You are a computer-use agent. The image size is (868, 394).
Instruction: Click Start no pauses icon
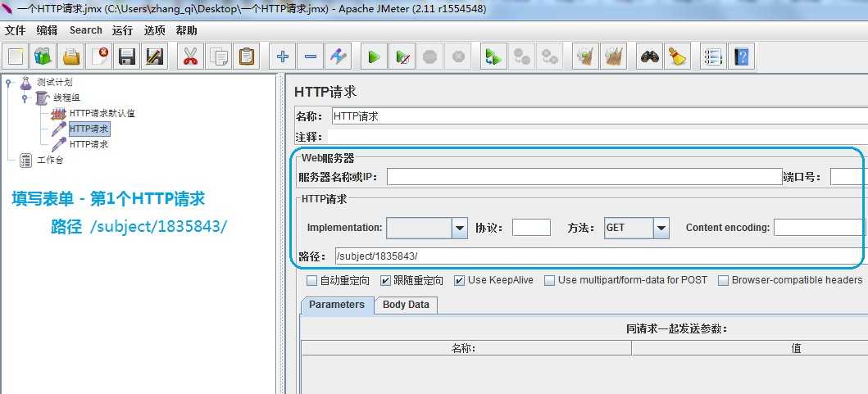tap(402, 57)
